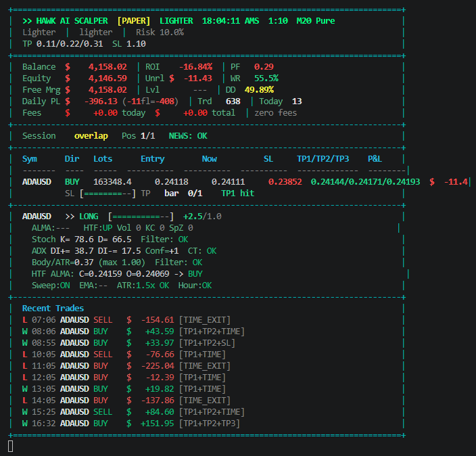Image resolution: width=476 pixels, height=456 pixels.
Task: Select the 08:55 BUY trade +33.97
Action: 128,343
